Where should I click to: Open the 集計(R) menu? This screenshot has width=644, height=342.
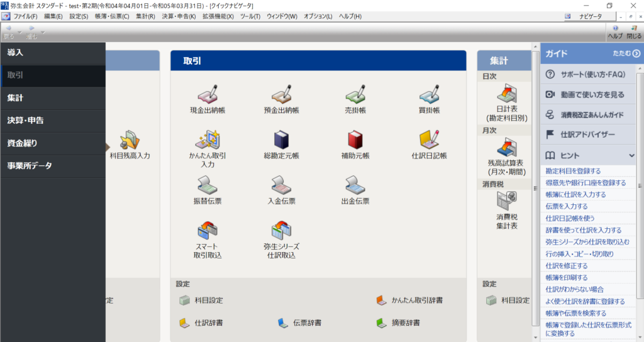point(145,16)
